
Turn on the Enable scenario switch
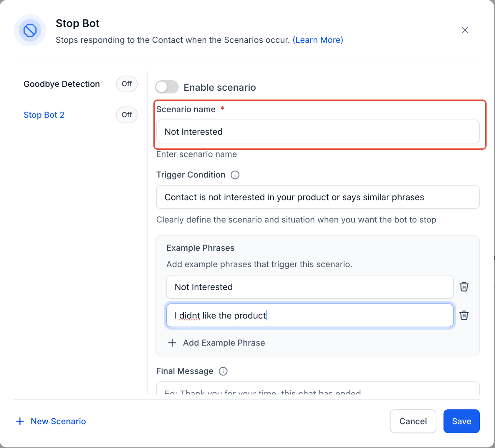tap(167, 87)
